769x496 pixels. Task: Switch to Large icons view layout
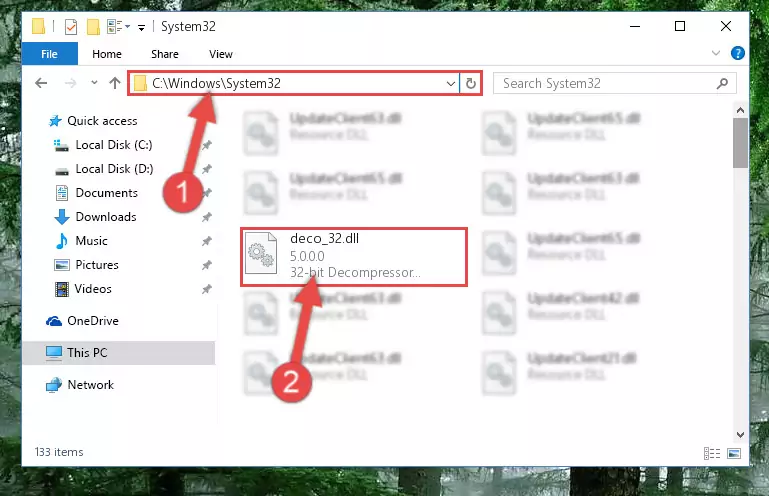[734, 453]
